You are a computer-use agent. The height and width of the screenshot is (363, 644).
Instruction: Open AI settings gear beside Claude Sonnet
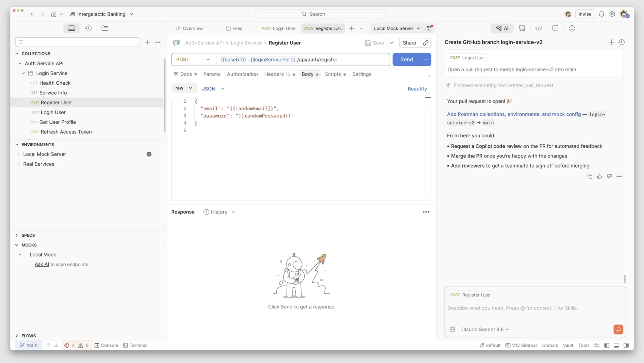pyautogui.click(x=452, y=330)
